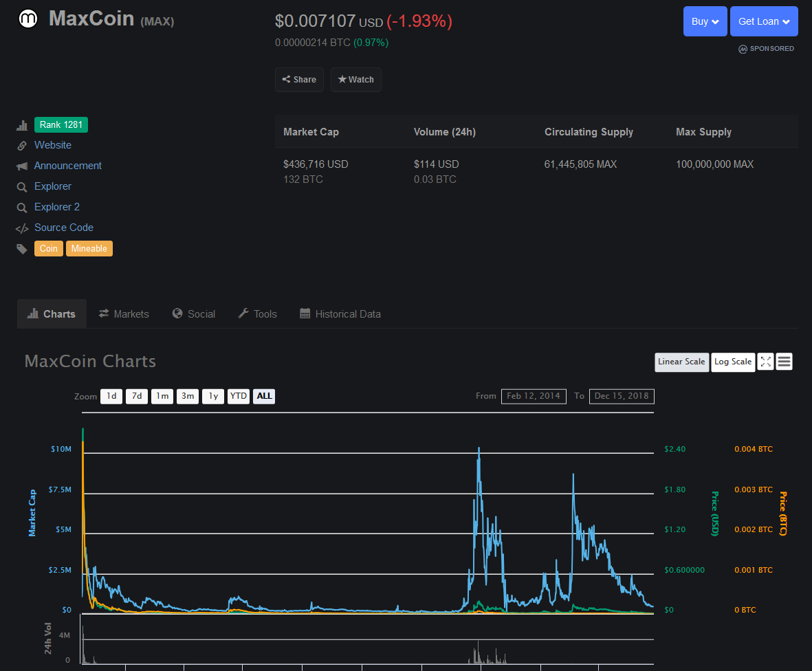Open the Explorer 2 link

pos(57,207)
